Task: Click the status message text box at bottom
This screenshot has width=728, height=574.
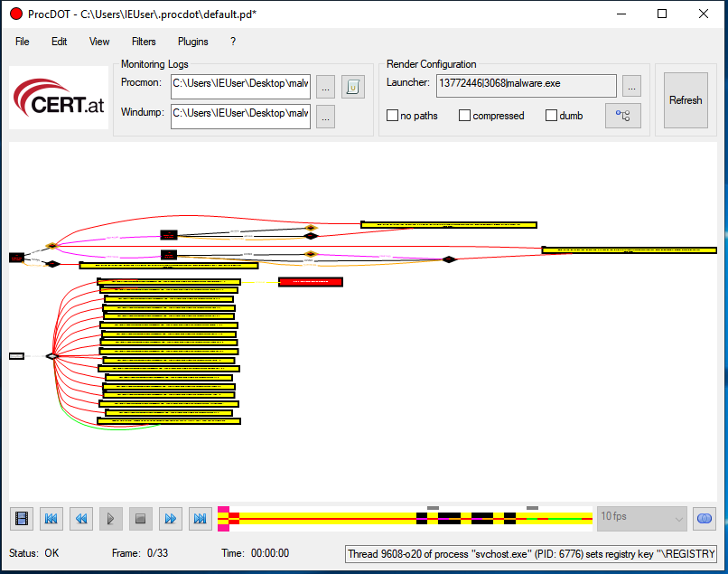Action: [x=530, y=554]
